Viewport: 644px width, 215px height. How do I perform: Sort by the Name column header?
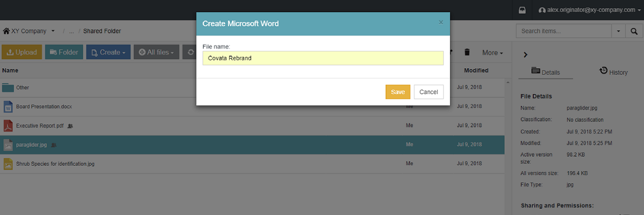pos(10,70)
